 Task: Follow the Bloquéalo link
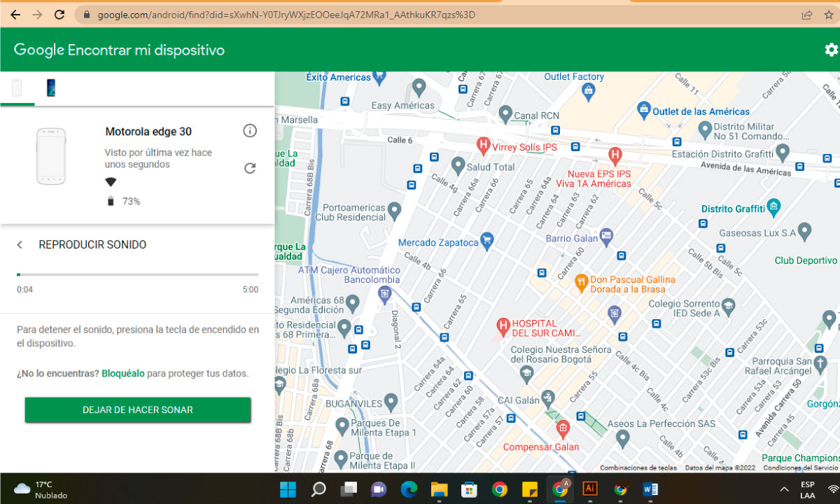(x=123, y=374)
